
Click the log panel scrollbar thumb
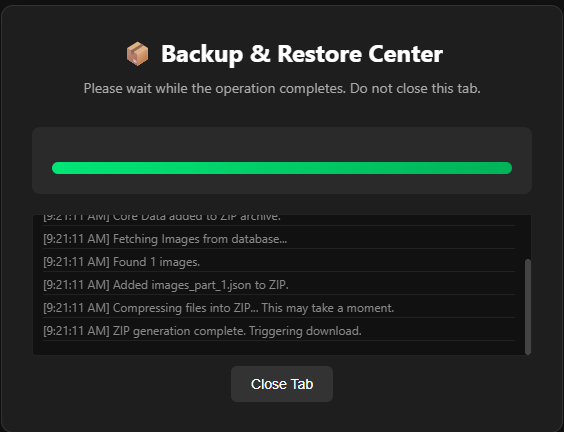pyautogui.click(x=528, y=307)
